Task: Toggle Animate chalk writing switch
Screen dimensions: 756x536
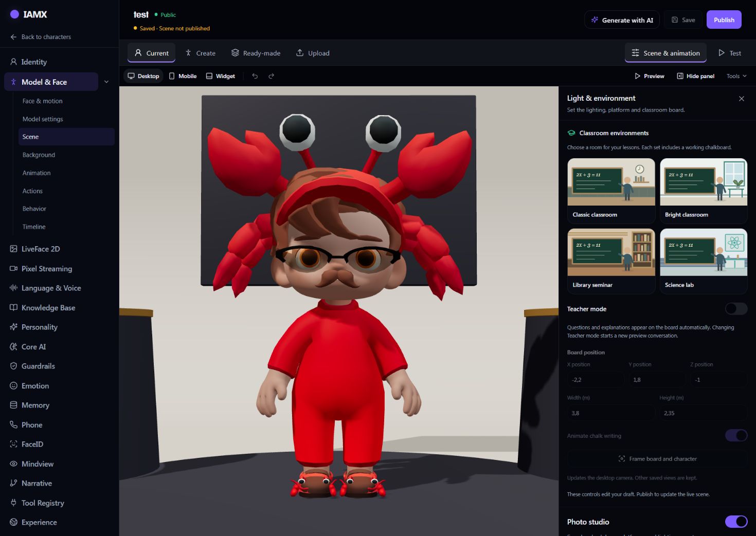Action: pyautogui.click(x=736, y=435)
